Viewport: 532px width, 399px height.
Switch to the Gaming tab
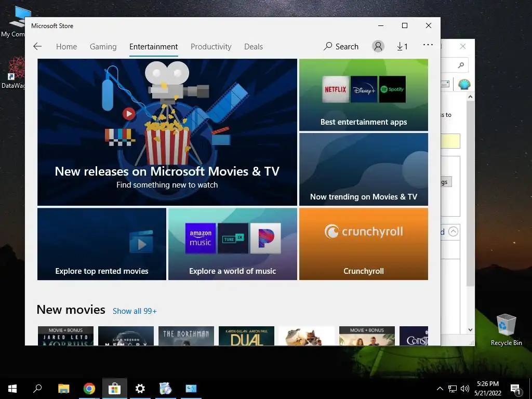(103, 46)
